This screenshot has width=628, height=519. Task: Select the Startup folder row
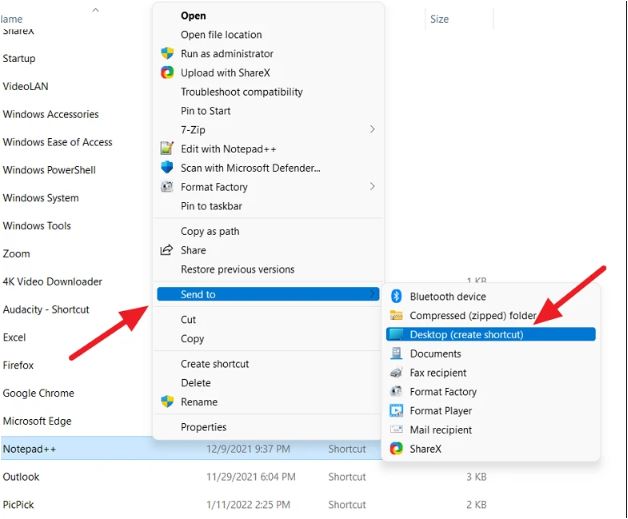pyautogui.click(x=19, y=58)
